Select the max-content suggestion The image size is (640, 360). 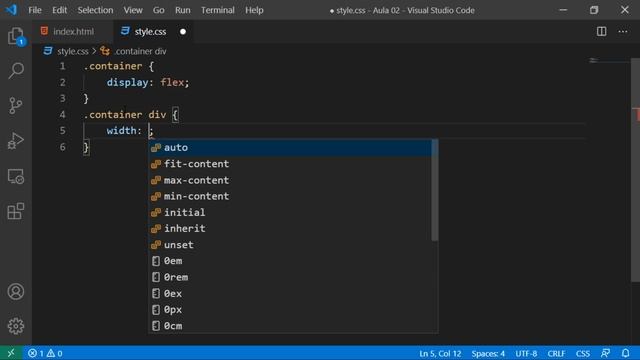(x=290, y=180)
